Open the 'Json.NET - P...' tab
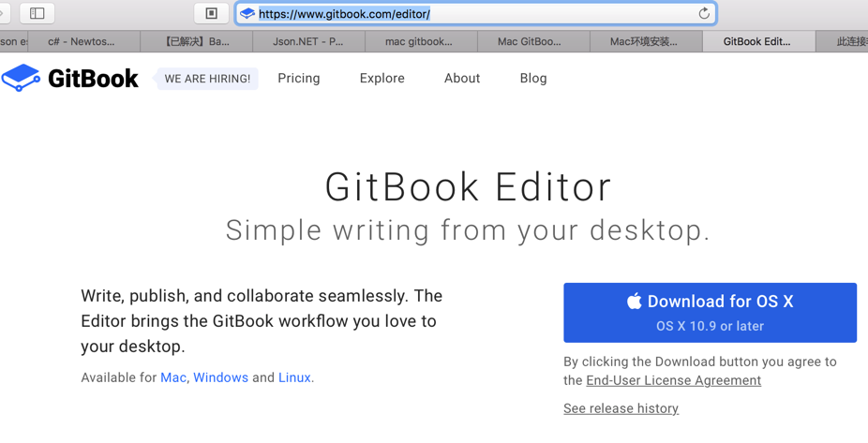This screenshot has height=443, width=868. pyautogui.click(x=307, y=41)
